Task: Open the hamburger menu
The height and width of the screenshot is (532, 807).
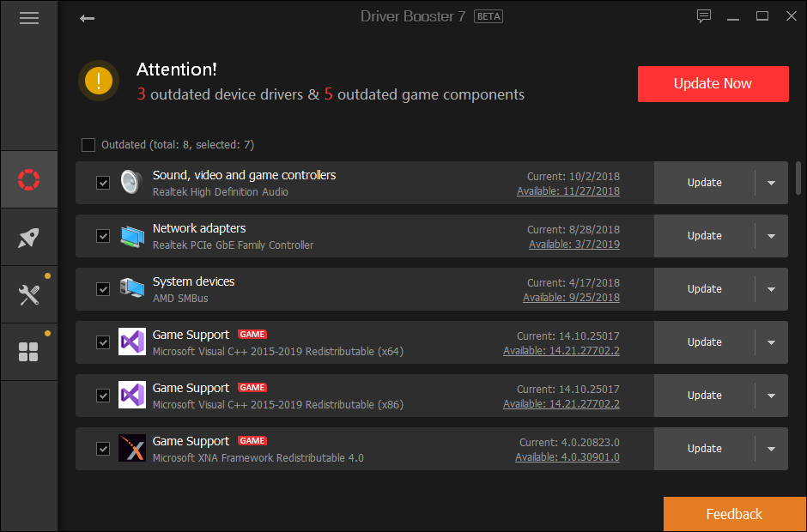Action: [x=29, y=19]
